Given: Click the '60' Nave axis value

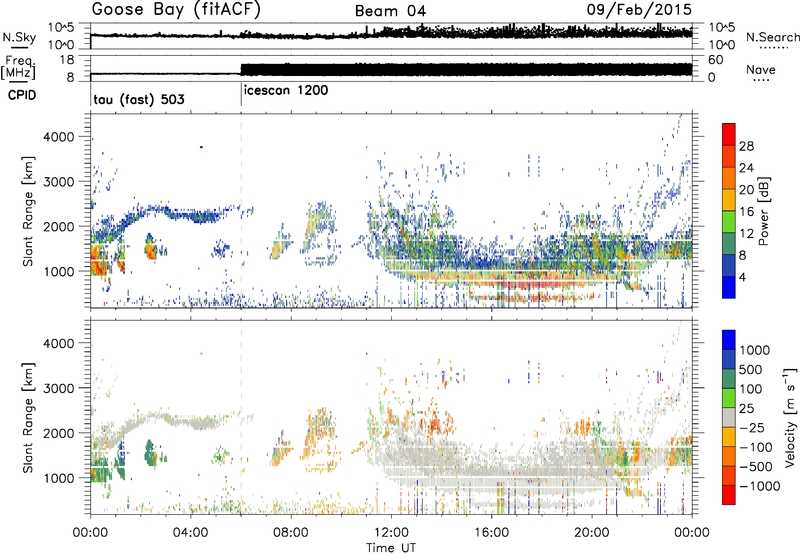Looking at the screenshot, I should 715,60.
